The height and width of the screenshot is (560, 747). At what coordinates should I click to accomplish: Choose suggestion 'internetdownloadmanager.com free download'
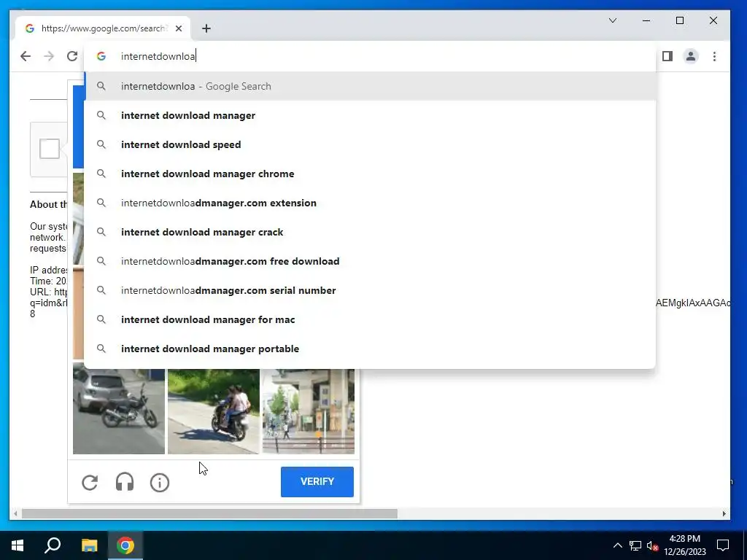coord(370,261)
